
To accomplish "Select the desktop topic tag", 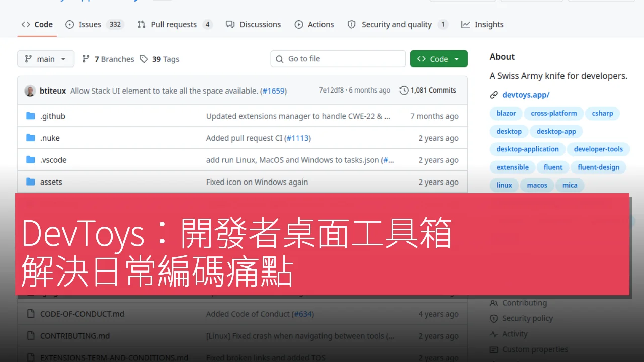I will click(x=509, y=131).
